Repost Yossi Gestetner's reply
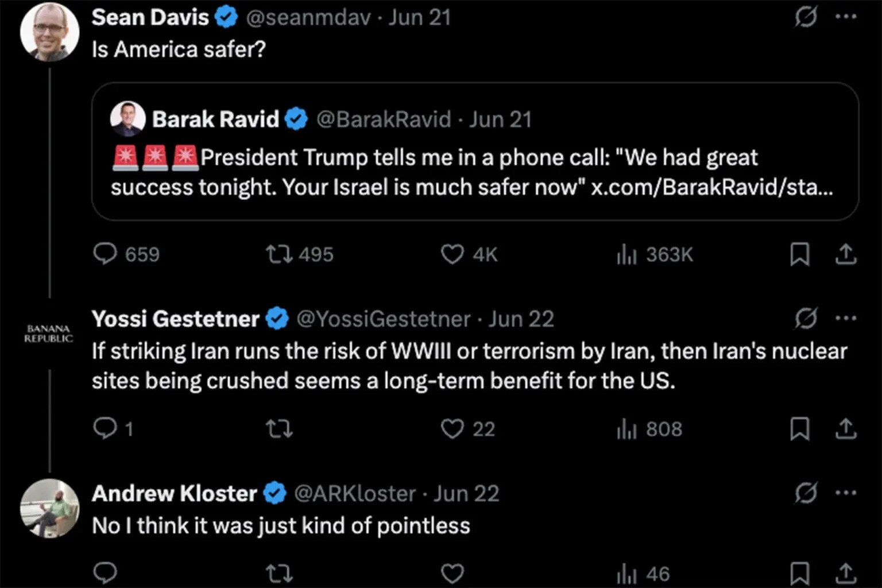The image size is (882, 588). click(x=280, y=429)
